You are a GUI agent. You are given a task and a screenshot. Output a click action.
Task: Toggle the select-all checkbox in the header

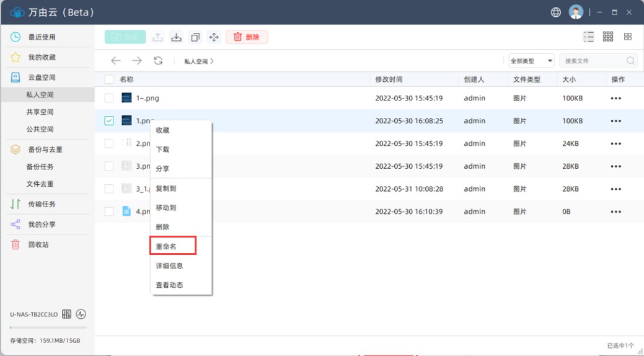point(109,79)
